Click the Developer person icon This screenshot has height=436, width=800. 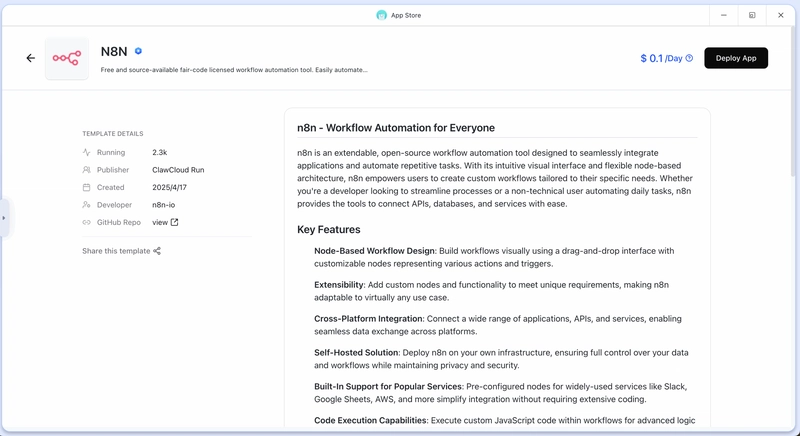click(86, 204)
